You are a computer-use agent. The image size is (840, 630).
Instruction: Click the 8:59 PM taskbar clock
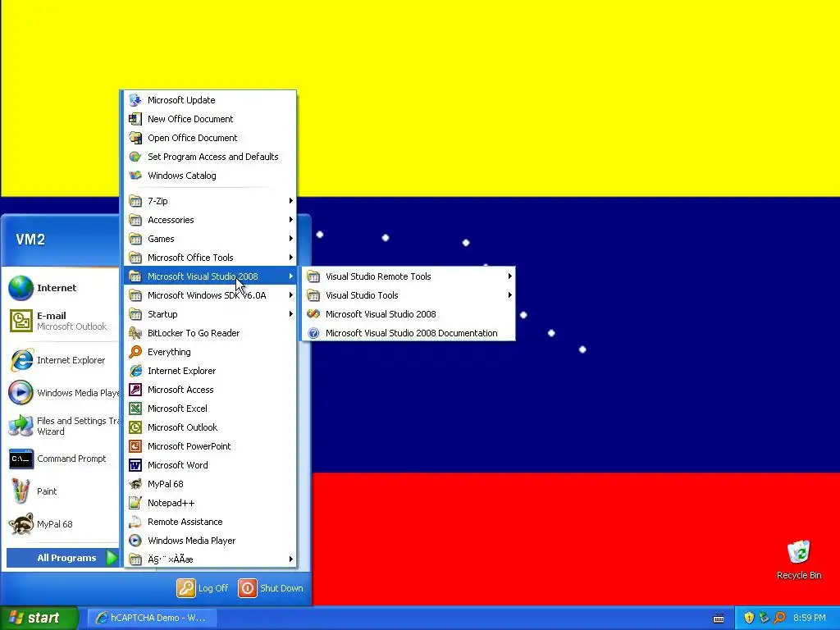pos(810,618)
